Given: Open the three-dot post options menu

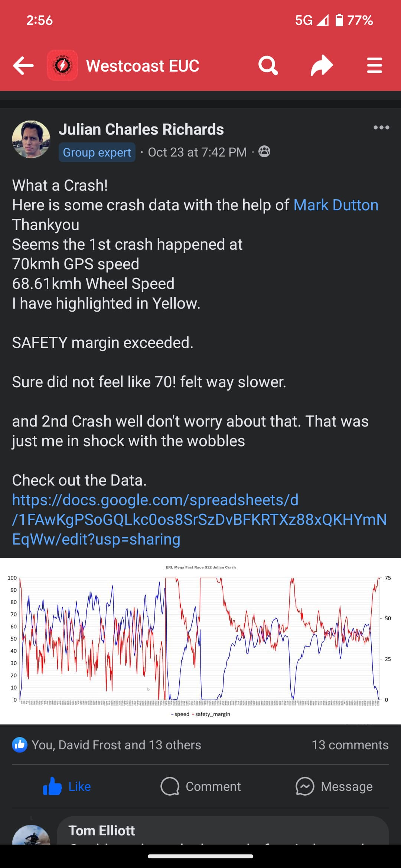Looking at the screenshot, I should (x=381, y=128).
